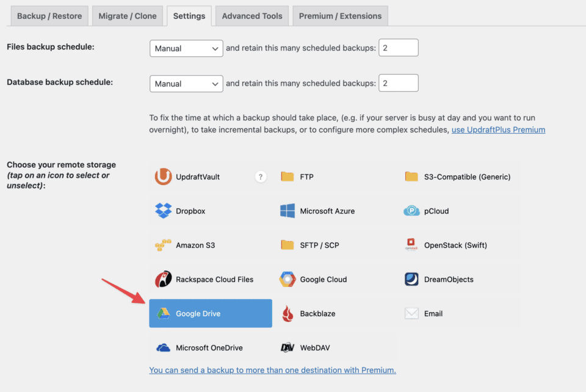Click the 'Google Cloud' label text
The image size is (586, 392).
coord(324,279)
